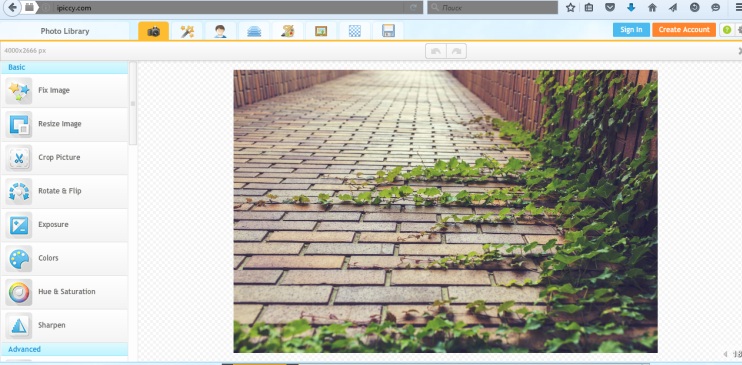This screenshot has height=365, width=742.
Task: Open the Photo Library tab
Action: [x=65, y=31]
